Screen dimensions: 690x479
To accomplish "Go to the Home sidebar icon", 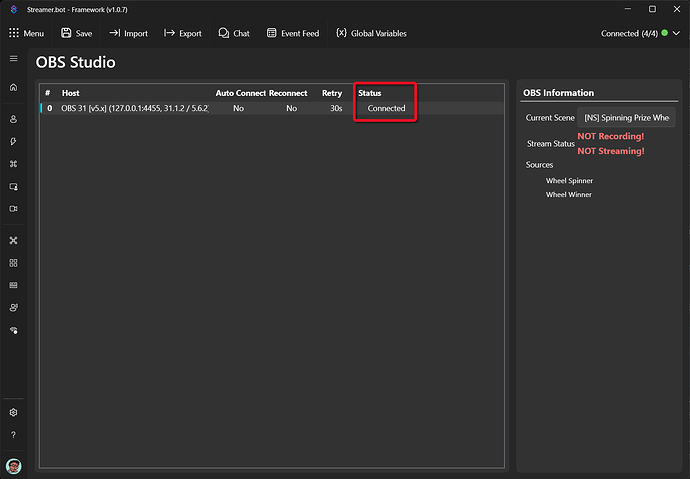I will [x=14, y=87].
